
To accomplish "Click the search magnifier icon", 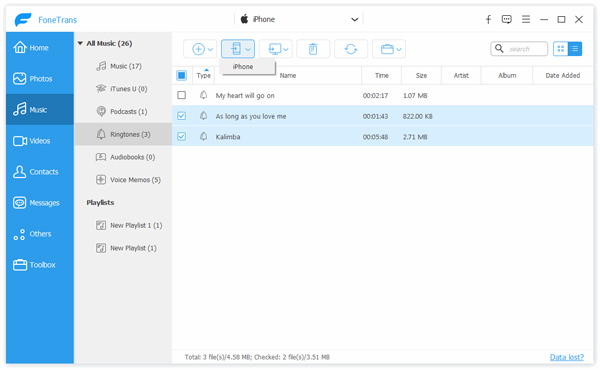I will 499,49.
